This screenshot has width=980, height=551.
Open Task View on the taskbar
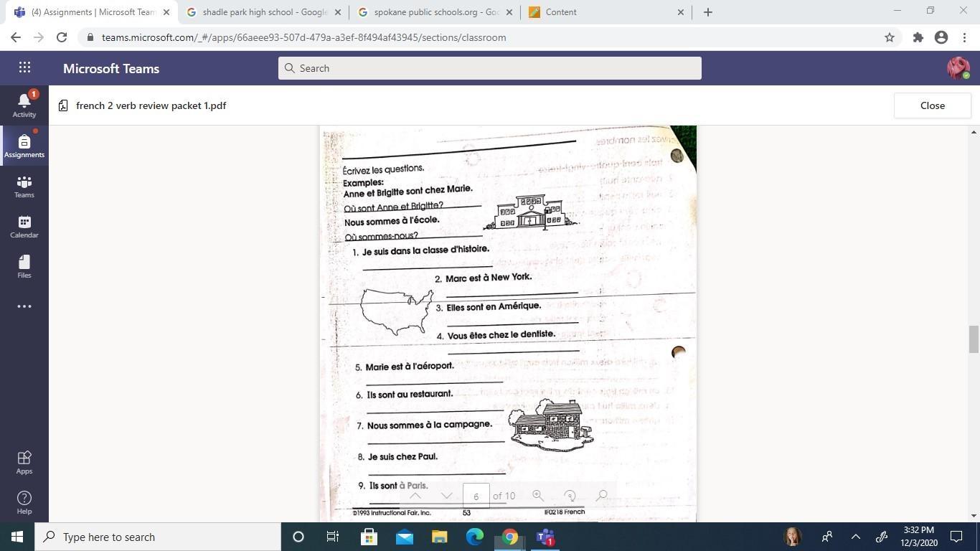[x=333, y=537]
